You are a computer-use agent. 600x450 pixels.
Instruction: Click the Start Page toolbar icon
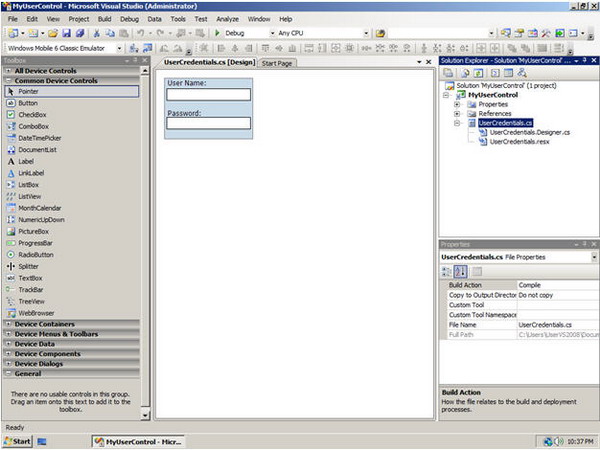pyautogui.click(x=559, y=33)
